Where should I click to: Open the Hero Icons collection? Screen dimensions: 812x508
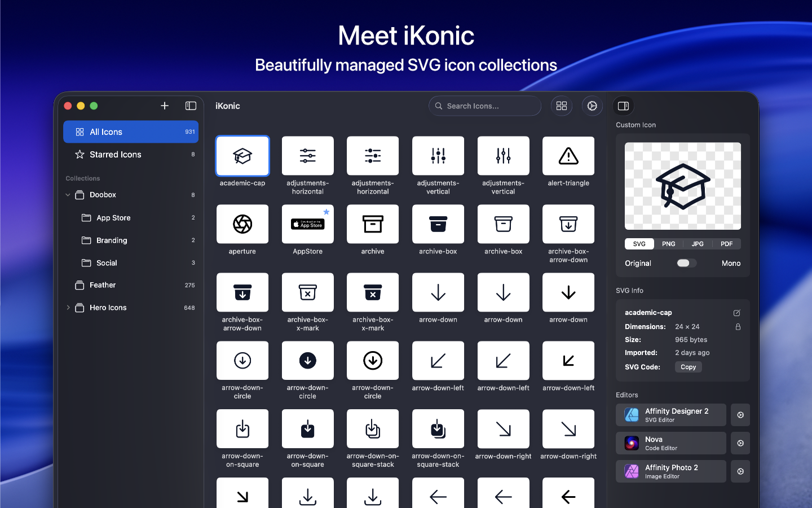pyautogui.click(x=131, y=308)
